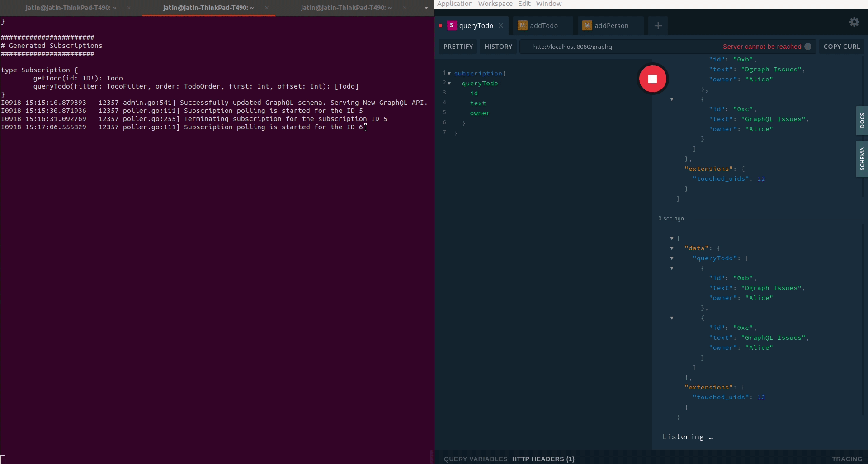Open the Edit menu
This screenshot has width=868, height=464.
(524, 4)
